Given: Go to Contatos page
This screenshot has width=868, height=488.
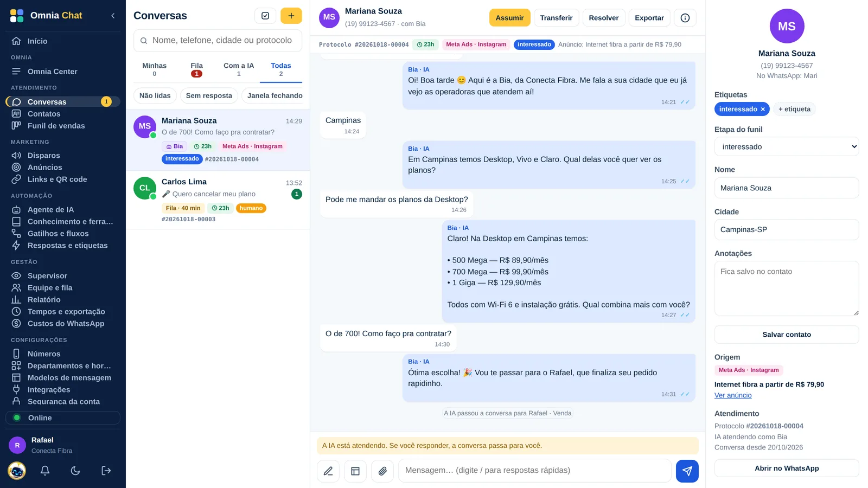Looking at the screenshot, I should click(x=63, y=114).
